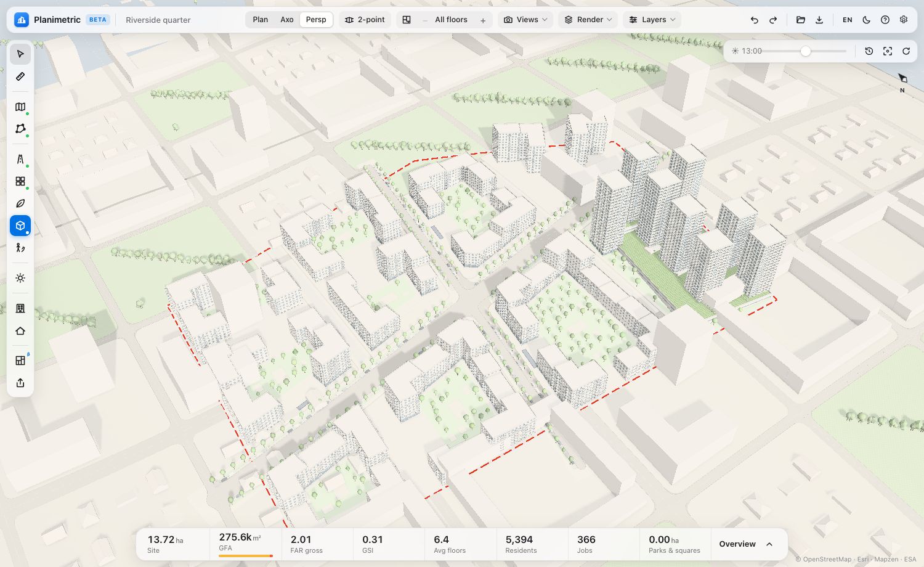Switch to Plan view tab
This screenshot has width=924, height=567.
coord(261,20)
